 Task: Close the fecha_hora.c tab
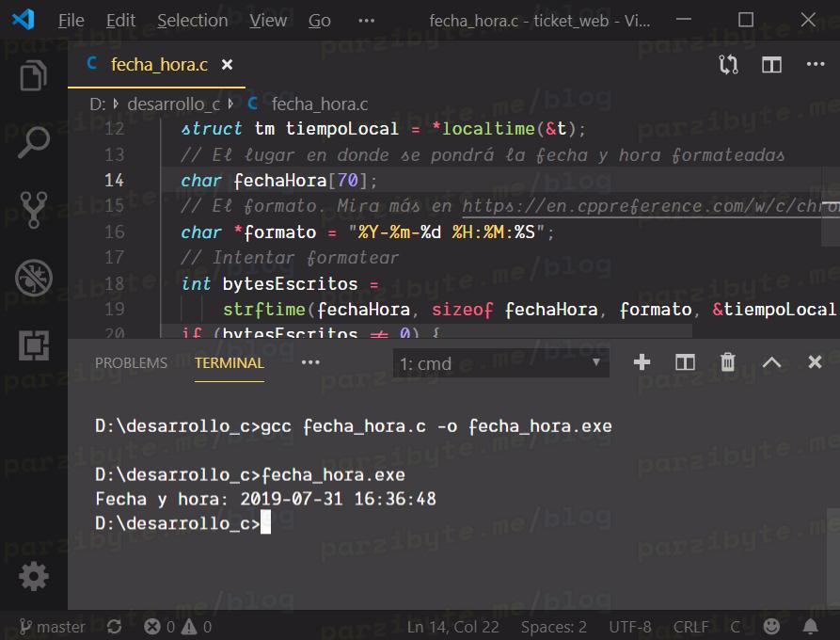pyautogui.click(x=227, y=64)
